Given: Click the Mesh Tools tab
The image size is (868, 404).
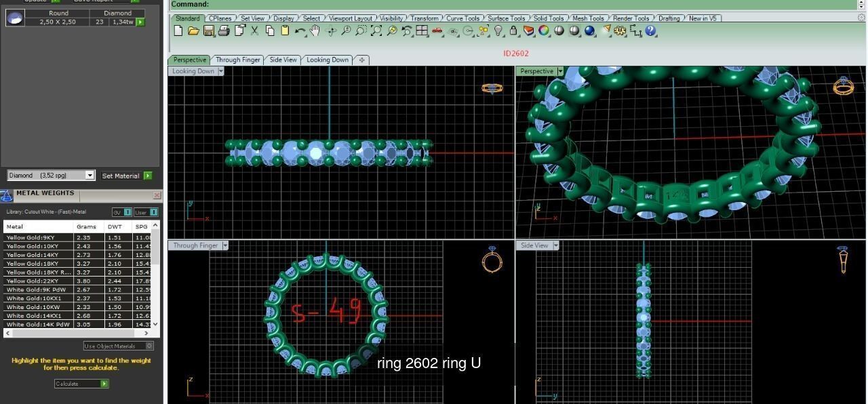Looking at the screenshot, I should click(588, 18).
